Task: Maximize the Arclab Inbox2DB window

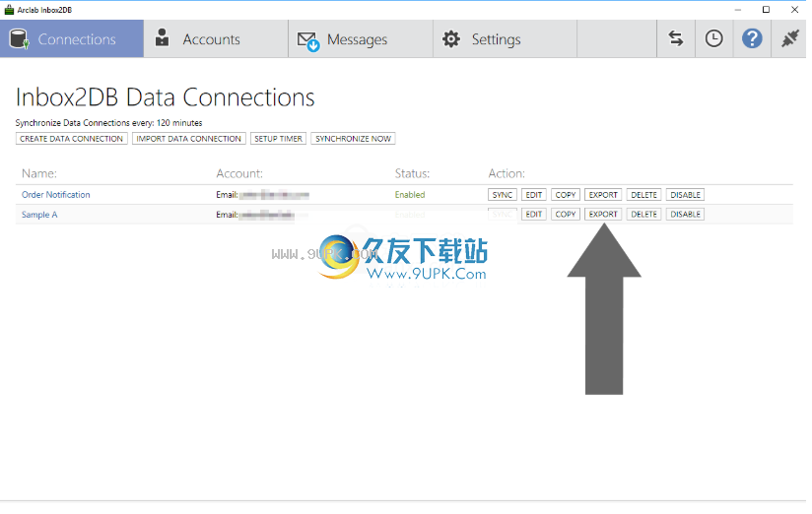Action: point(766,10)
